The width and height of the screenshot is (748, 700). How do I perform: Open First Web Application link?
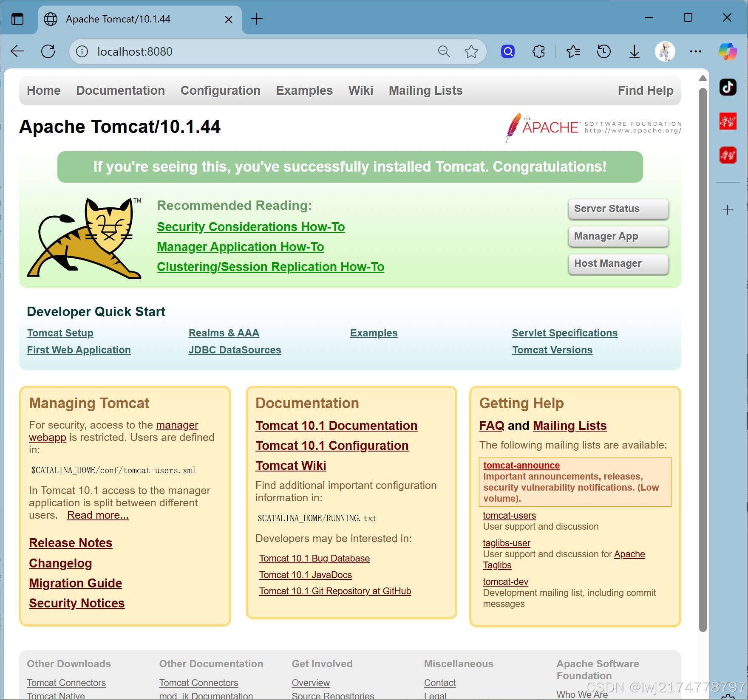[x=79, y=350]
